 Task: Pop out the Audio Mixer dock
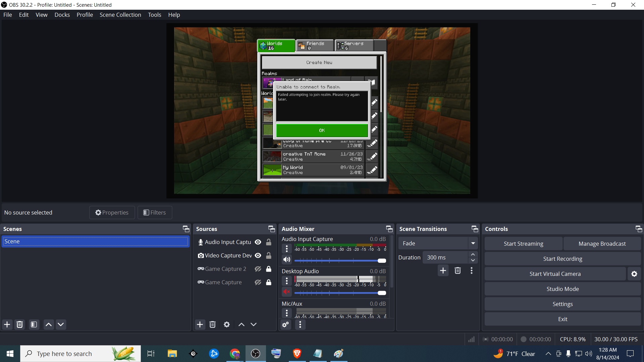[389, 229]
